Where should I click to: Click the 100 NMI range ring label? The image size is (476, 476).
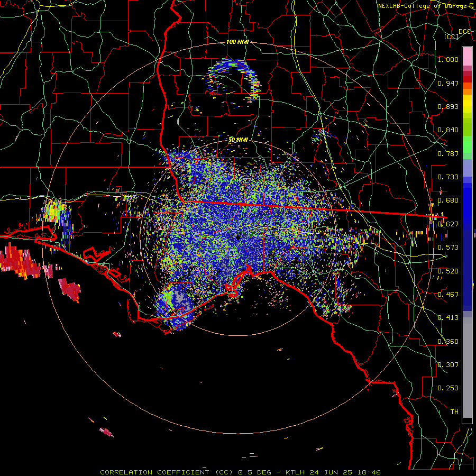237,42
